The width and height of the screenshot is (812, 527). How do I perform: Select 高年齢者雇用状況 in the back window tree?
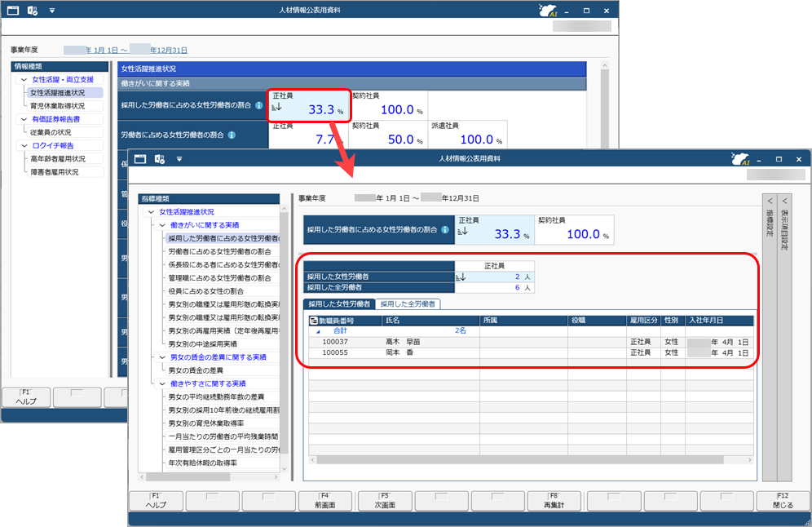click(58, 159)
